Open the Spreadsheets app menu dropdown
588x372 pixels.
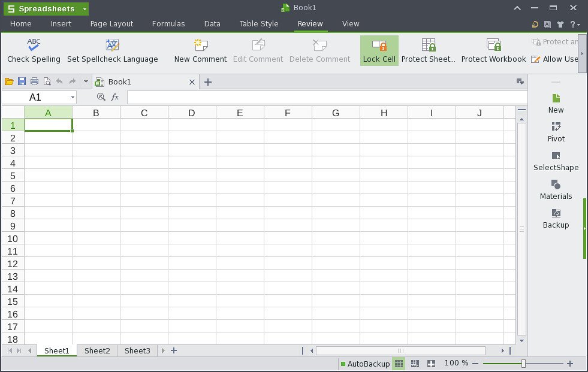[84, 8]
